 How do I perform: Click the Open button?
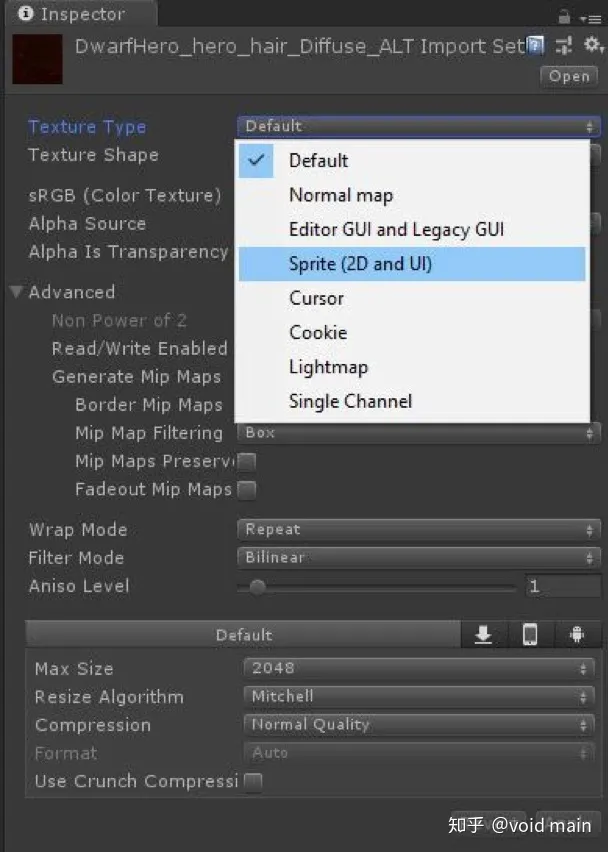pyautogui.click(x=568, y=76)
